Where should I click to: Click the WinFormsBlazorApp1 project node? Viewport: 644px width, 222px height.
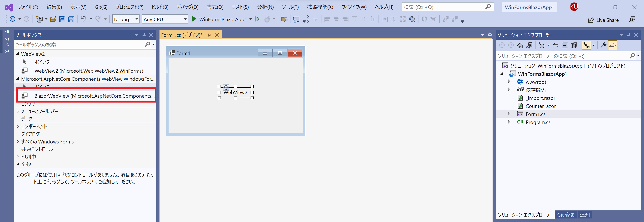[542, 74]
